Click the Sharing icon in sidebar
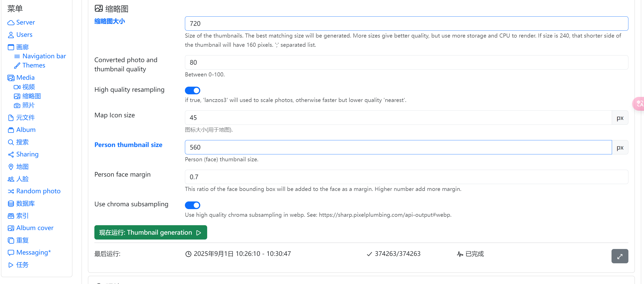Image resolution: width=644 pixels, height=284 pixels. pos(11,155)
